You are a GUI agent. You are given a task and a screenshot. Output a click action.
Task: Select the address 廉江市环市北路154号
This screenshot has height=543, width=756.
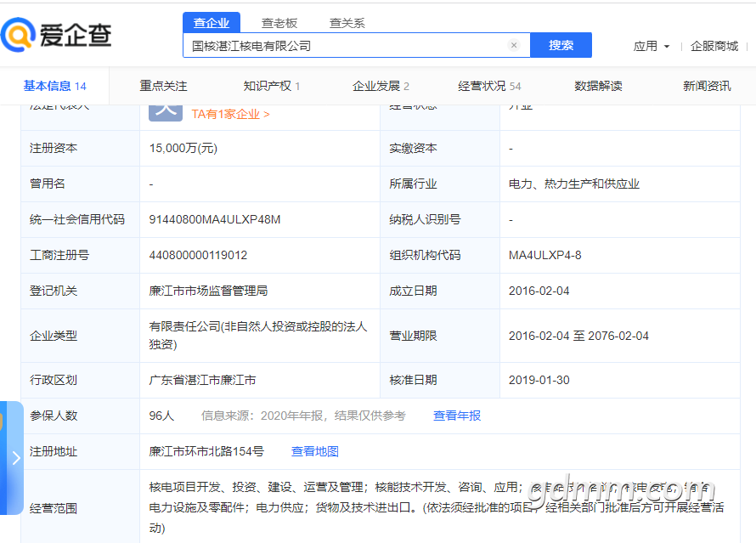[x=206, y=451]
